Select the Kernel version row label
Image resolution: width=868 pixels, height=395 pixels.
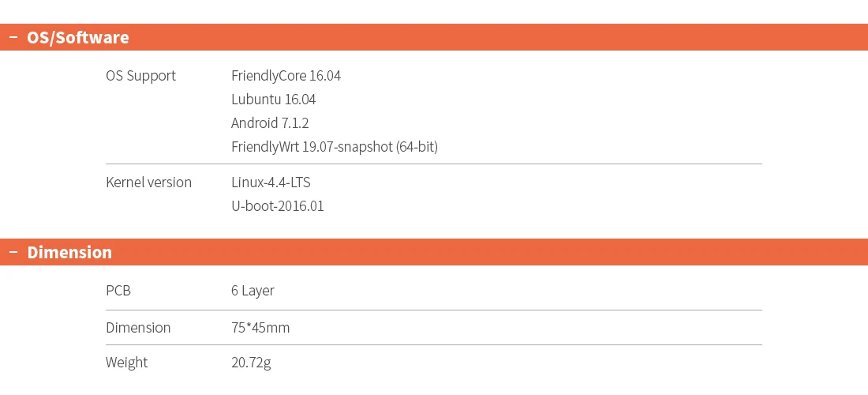[148, 182]
